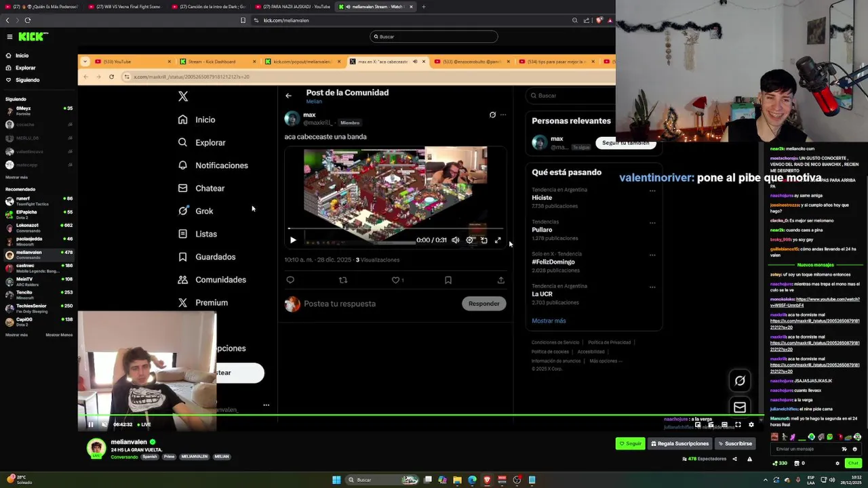Share icon under max's post
Viewport: 868px width, 488px height.
point(501,280)
